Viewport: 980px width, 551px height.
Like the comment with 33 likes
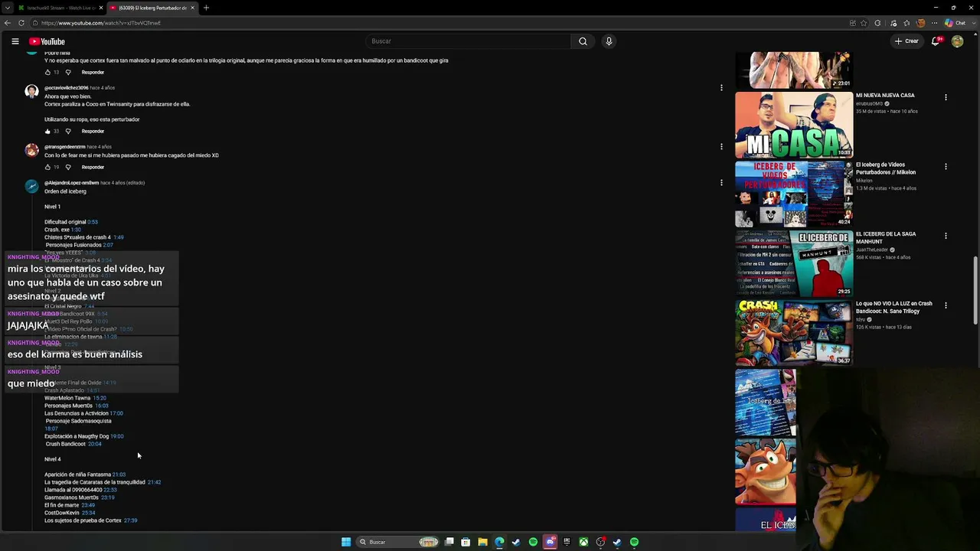pos(47,131)
